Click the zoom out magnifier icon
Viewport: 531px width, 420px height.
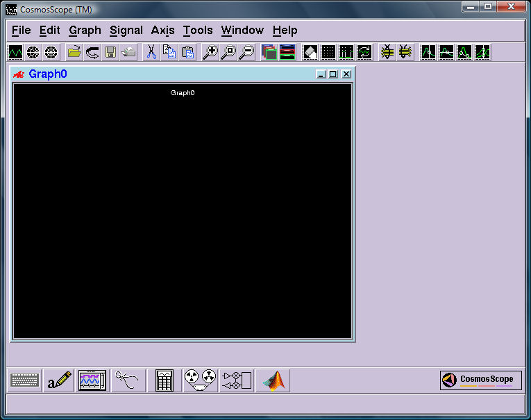(x=246, y=52)
